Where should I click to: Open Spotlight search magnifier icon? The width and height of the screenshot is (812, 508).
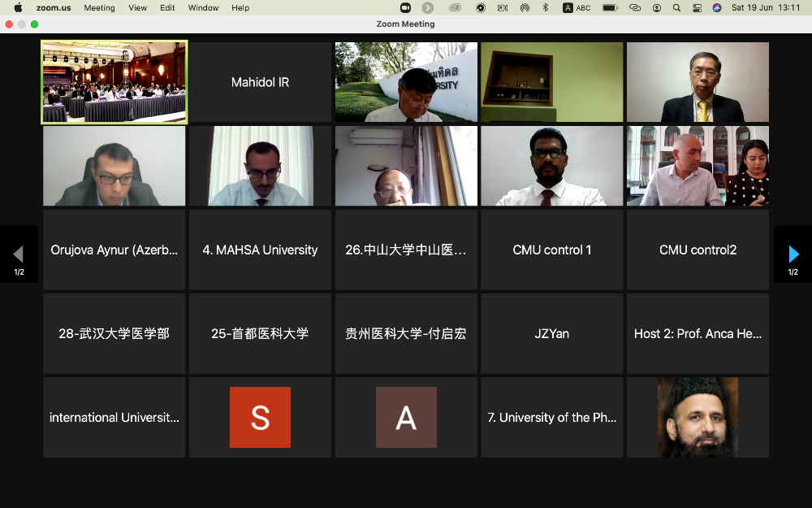tap(676, 7)
